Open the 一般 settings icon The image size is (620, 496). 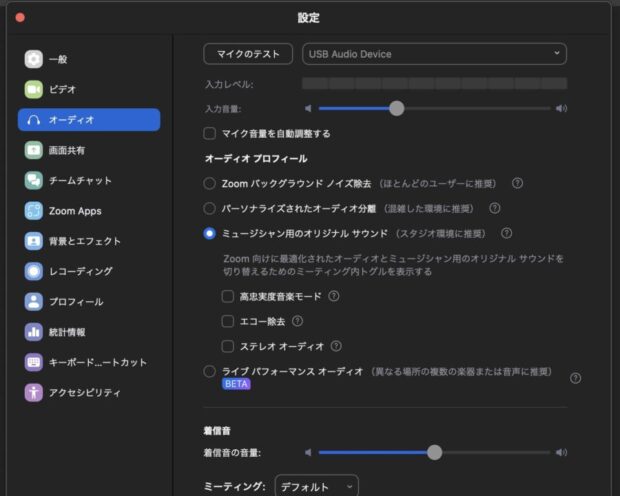point(34,59)
